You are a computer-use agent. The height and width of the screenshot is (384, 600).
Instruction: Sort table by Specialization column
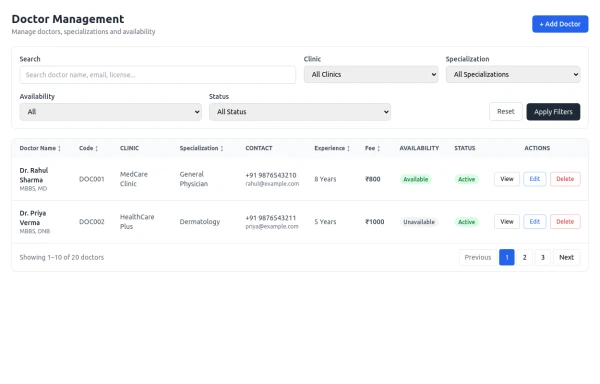201,148
